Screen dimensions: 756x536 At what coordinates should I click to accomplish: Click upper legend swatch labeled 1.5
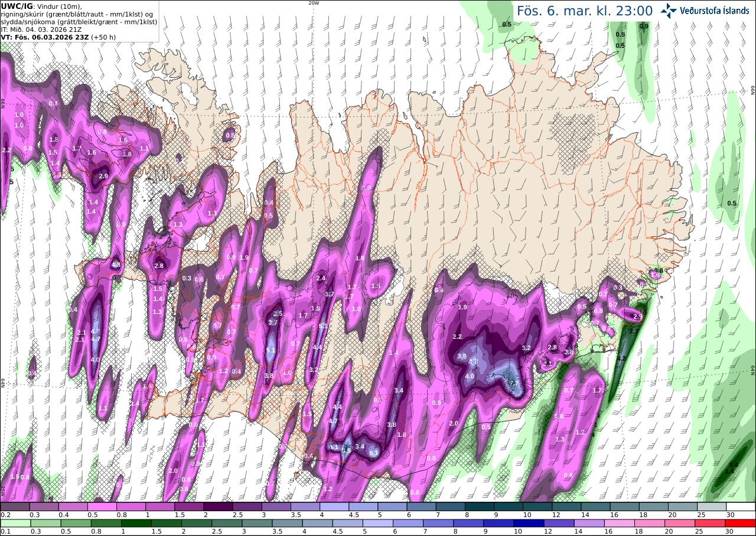[x=189, y=506]
